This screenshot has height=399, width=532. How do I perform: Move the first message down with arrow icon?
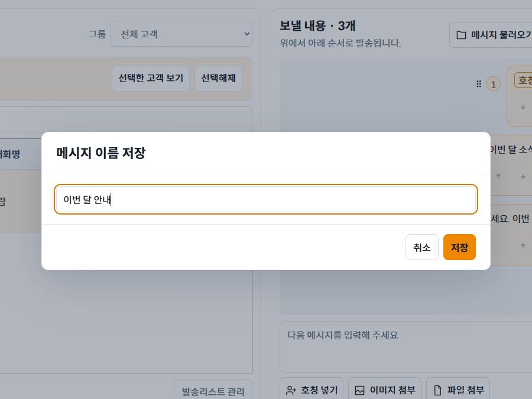523,107
